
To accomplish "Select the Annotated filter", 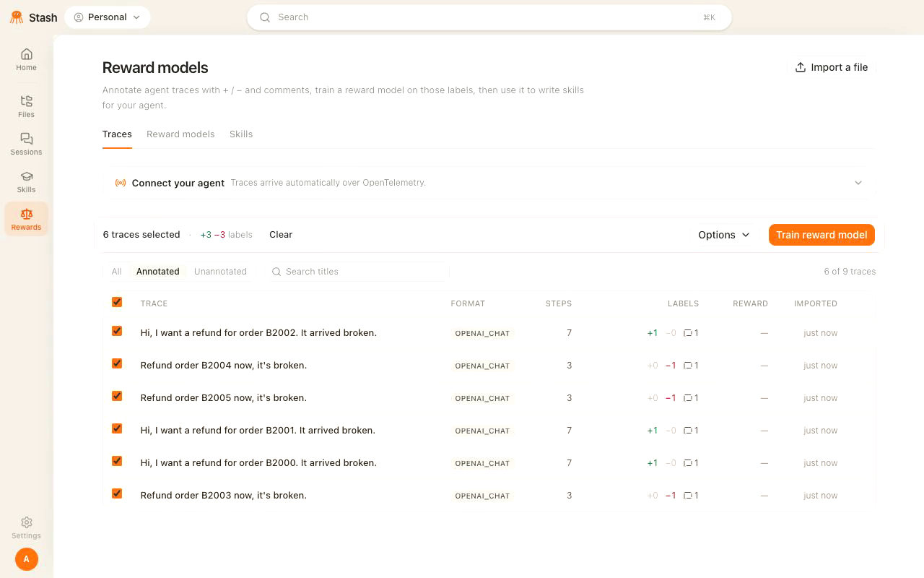I will click(x=157, y=272).
